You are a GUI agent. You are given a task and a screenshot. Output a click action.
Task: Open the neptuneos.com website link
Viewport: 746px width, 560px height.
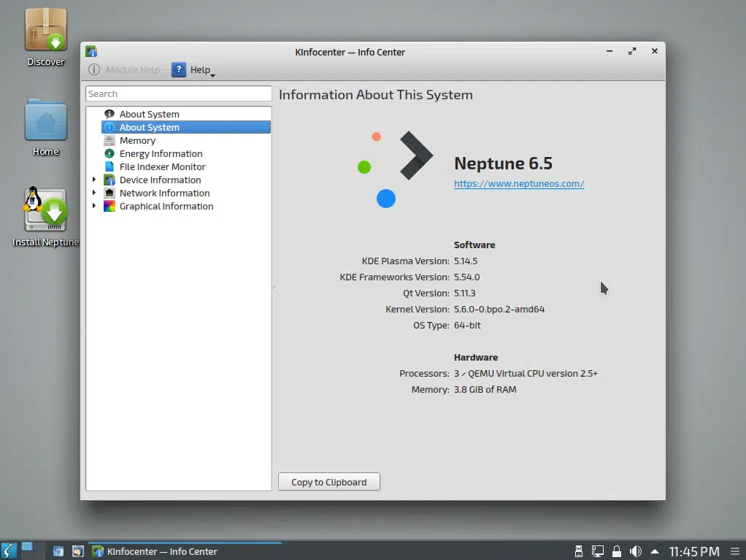(518, 184)
